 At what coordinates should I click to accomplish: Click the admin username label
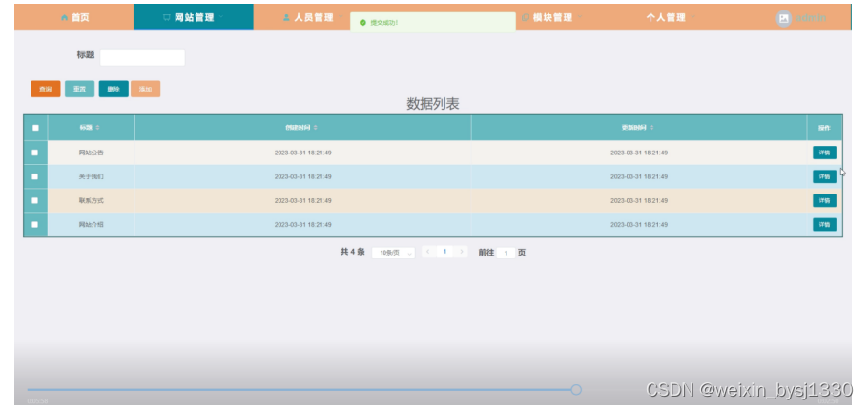[x=811, y=18]
